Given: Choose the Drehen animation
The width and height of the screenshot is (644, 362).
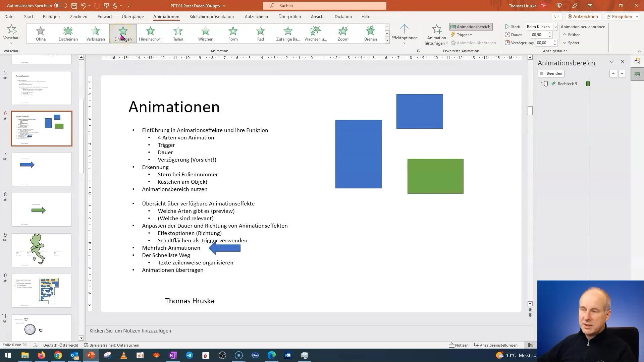Looking at the screenshot, I should click(371, 34).
